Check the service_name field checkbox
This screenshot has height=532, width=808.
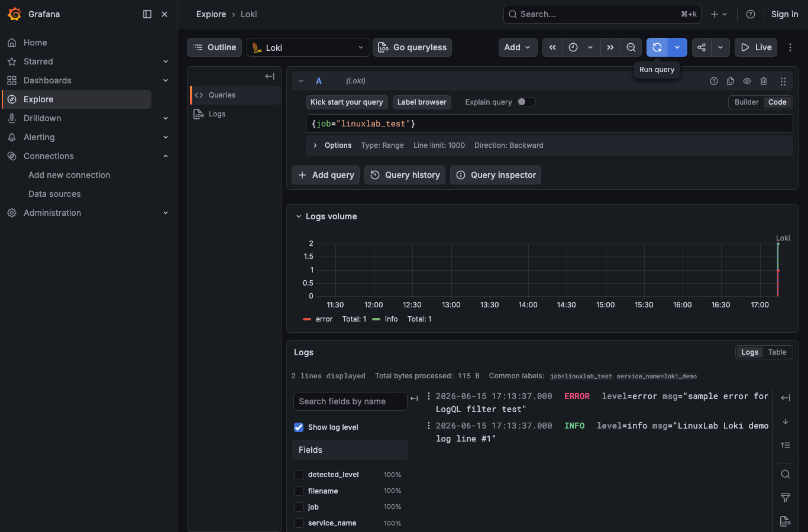point(299,523)
